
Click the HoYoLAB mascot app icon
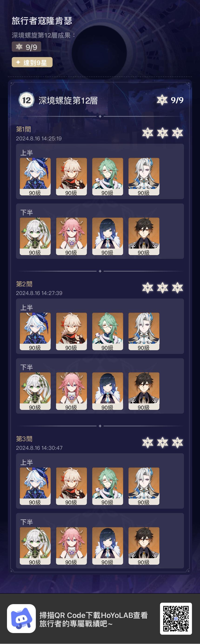21,618
